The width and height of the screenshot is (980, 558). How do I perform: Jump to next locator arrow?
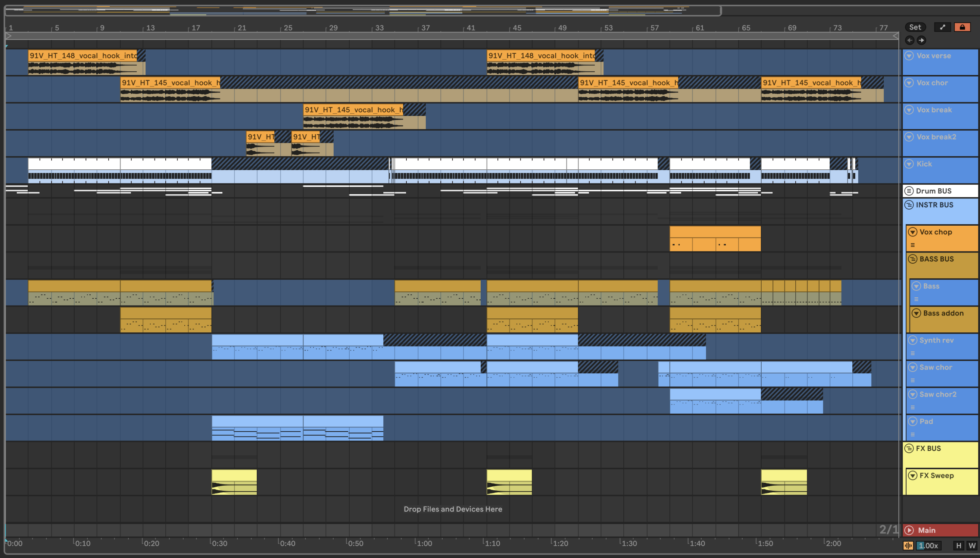921,40
